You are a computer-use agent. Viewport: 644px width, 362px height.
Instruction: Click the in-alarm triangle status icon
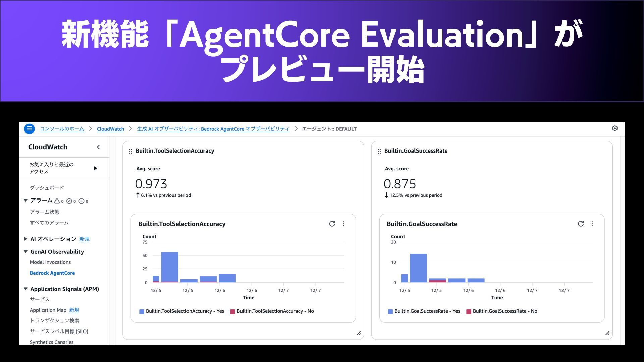tap(57, 201)
